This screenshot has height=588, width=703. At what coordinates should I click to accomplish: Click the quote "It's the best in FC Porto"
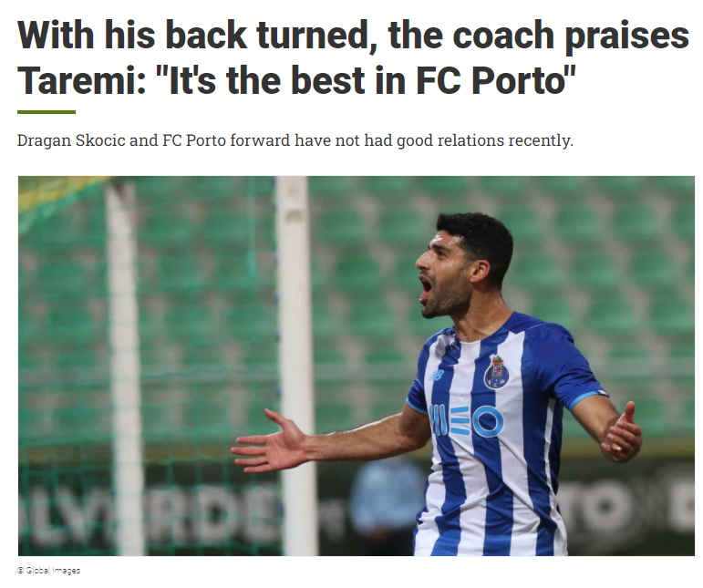366,80
